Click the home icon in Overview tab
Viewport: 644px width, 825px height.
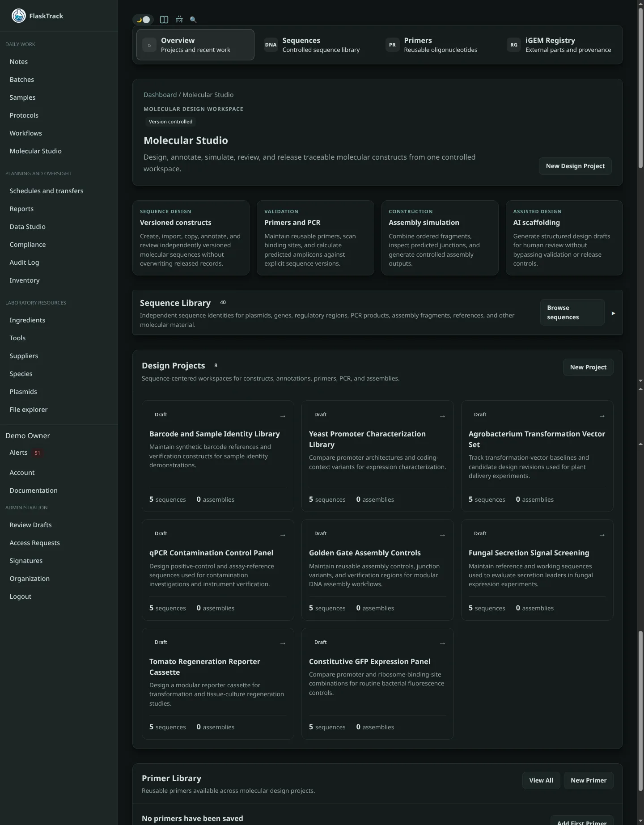click(x=149, y=45)
